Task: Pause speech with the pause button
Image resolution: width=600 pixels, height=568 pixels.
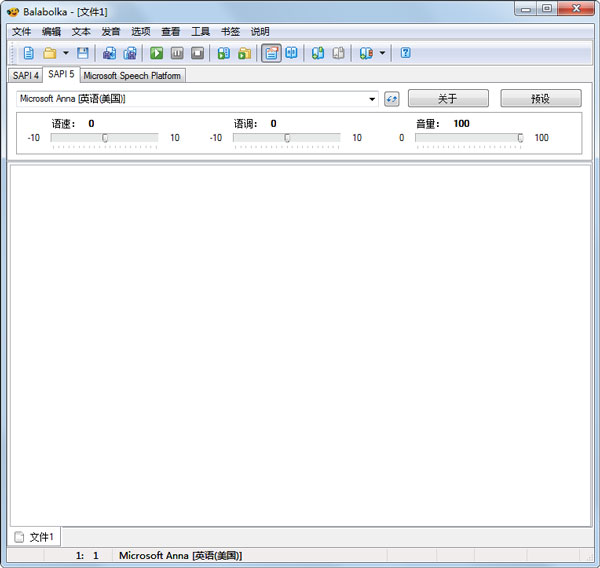Action: point(177,53)
